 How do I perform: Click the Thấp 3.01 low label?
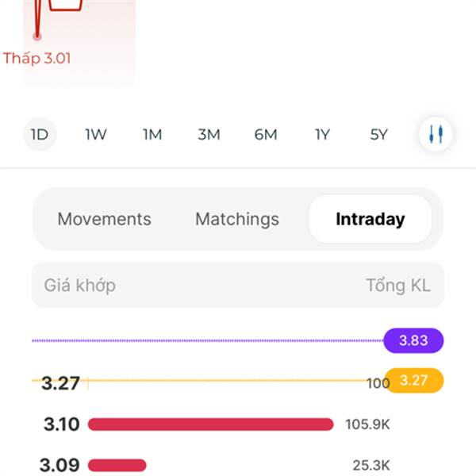point(36,58)
